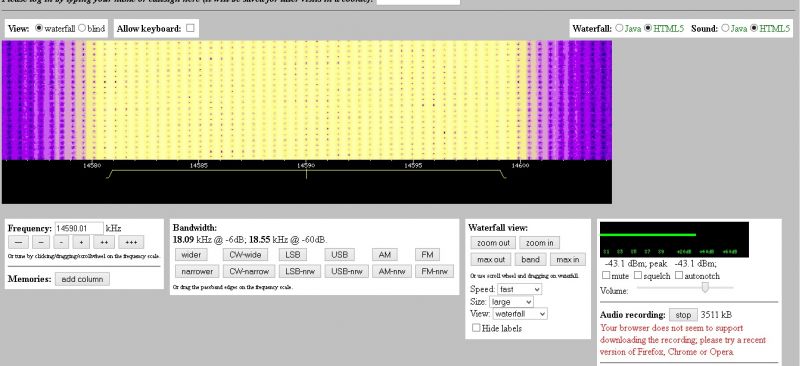Click the Frequency input field

79,228
